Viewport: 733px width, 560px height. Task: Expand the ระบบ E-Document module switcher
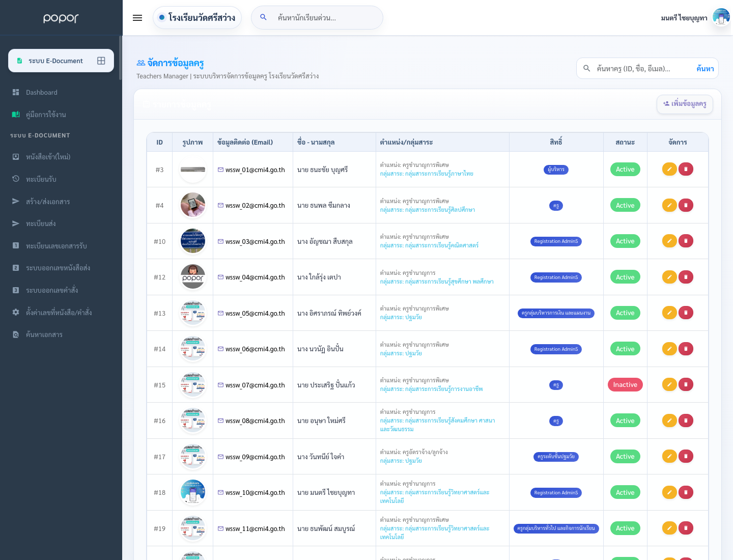click(x=61, y=61)
